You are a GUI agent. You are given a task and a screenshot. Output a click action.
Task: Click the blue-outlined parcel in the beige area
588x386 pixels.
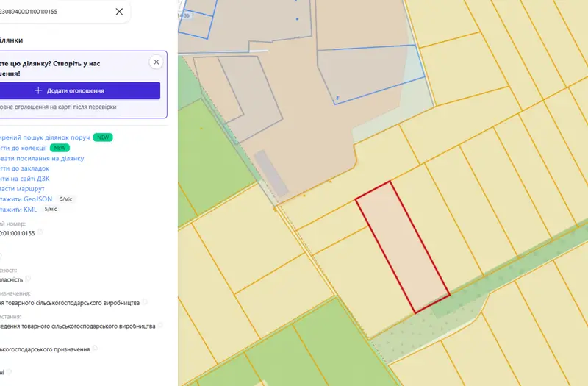click(x=370, y=73)
